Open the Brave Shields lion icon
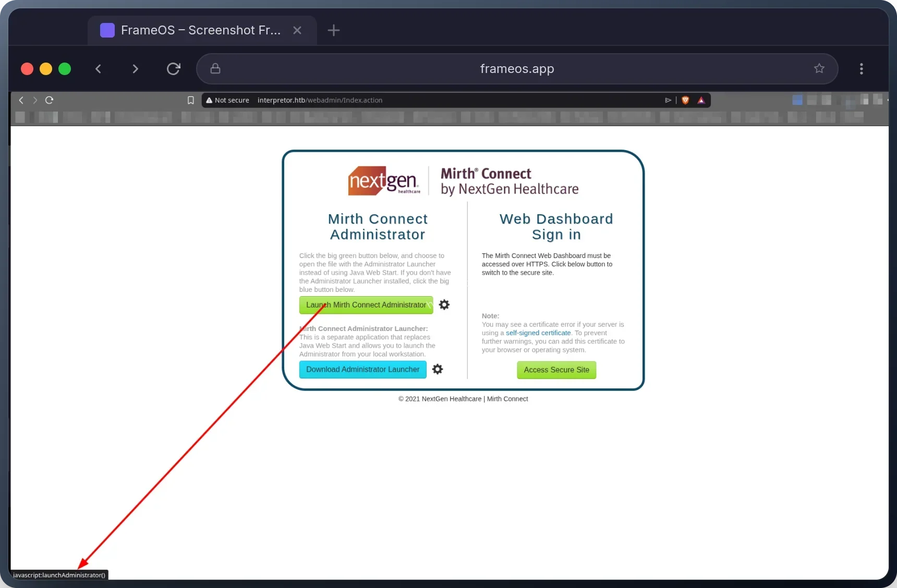 pos(685,100)
